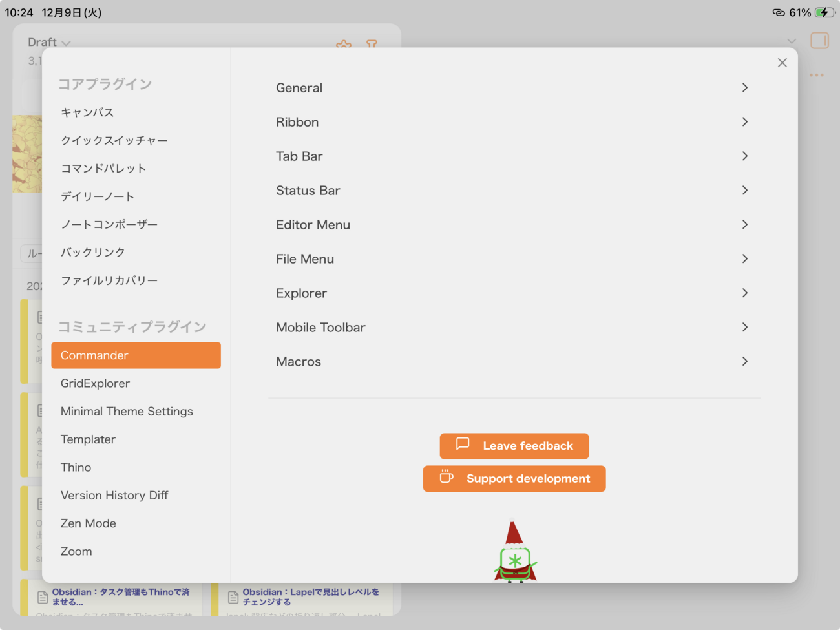The width and height of the screenshot is (840, 630).
Task: Open Zoom plugin settings
Action: tap(136, 551)
